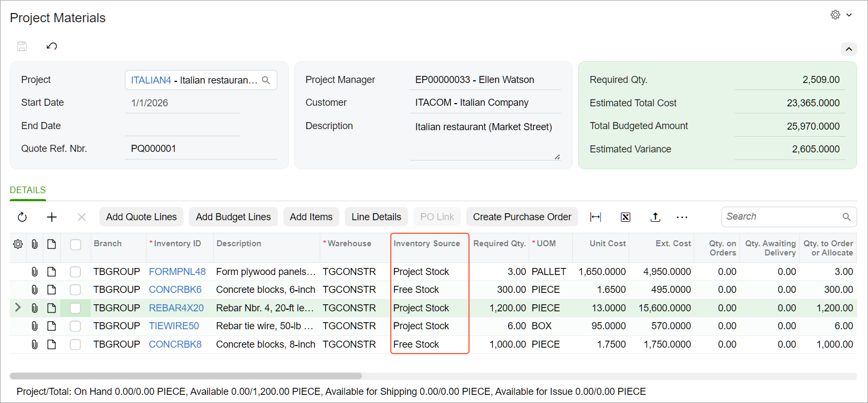Collapse the summary panel with the chevron
Image resolution: width=868 pixels, height=403 pixels.
[849, 49]
